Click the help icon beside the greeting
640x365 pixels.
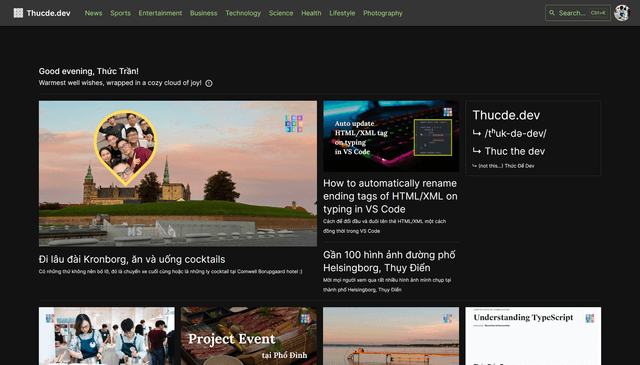[209, 83]
